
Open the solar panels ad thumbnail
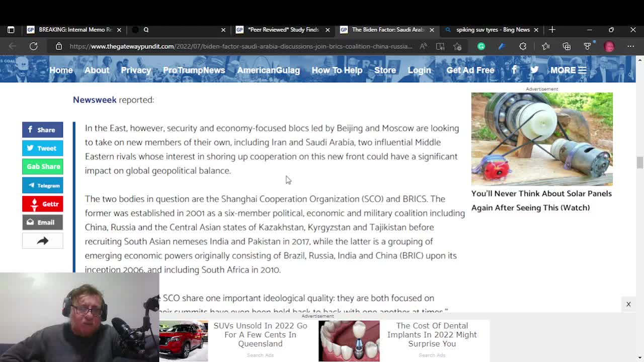tap(542, 139)
